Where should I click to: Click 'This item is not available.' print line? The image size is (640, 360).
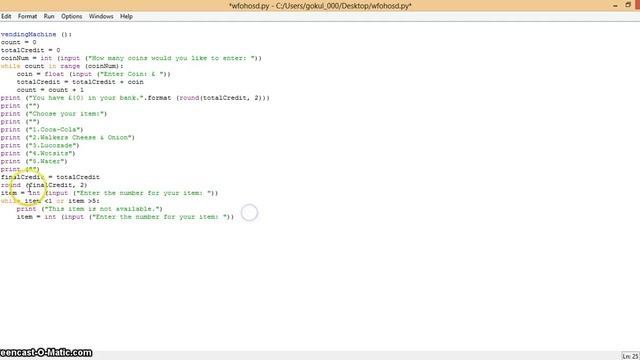point(89,209)
